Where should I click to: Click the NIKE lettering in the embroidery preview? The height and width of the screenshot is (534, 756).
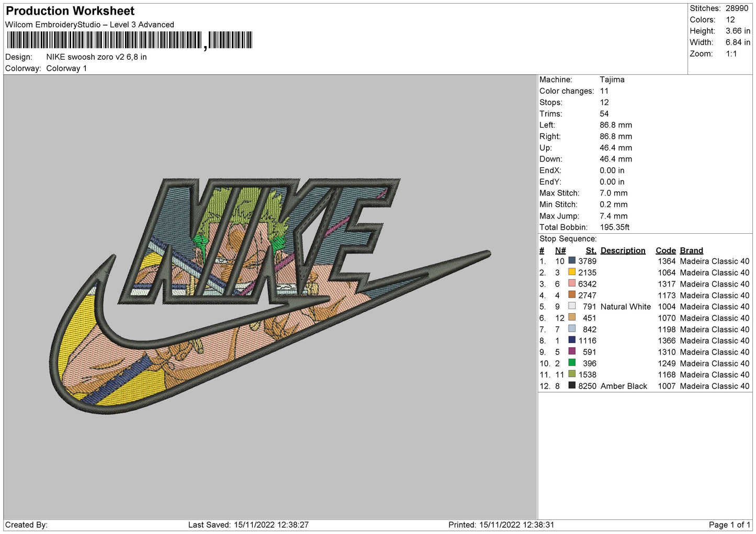262,241
